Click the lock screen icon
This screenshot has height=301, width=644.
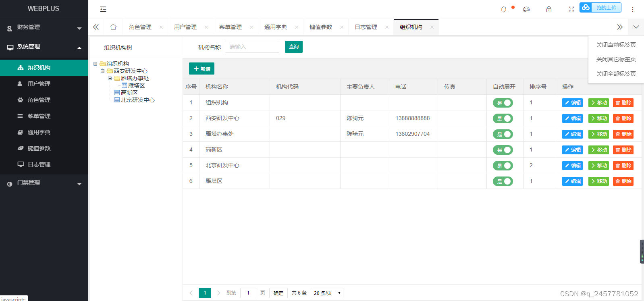pos(549,9)
